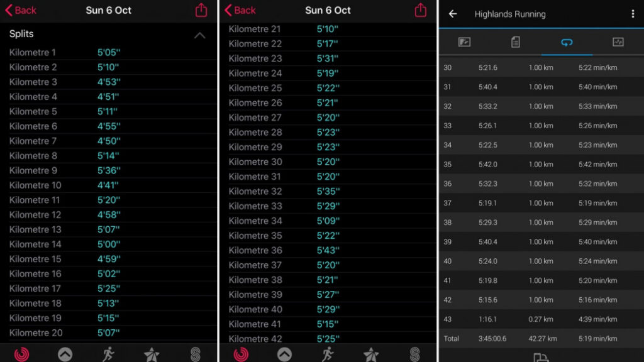
Task: Tap the running figure icon below Kilometre 42
Action: [328, 354]
